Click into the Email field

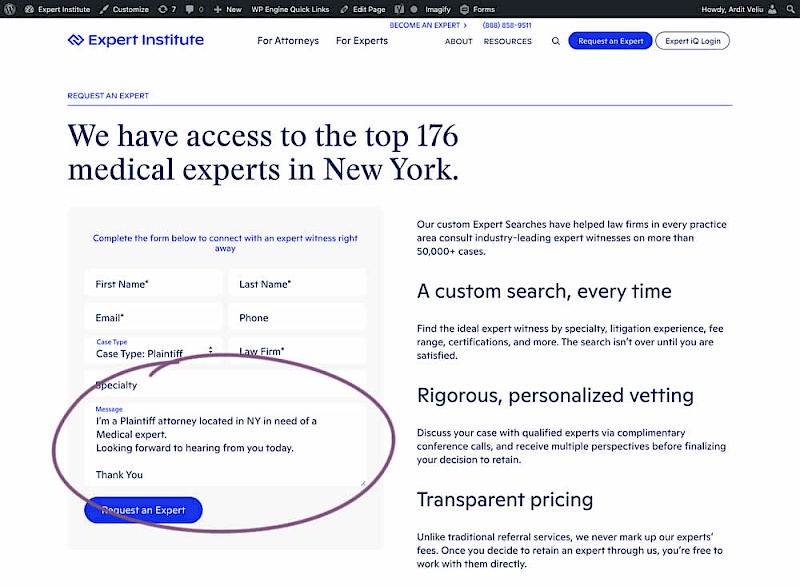coord(153,318)
